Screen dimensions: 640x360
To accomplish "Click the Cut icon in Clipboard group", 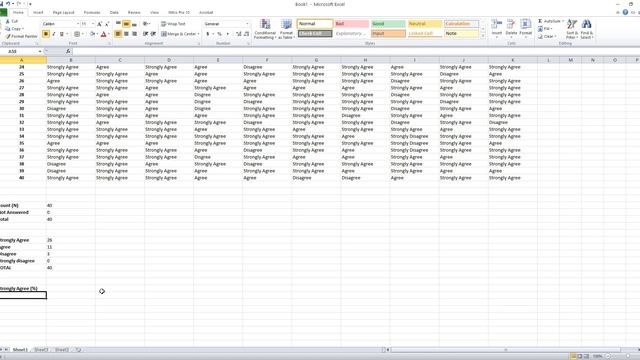I will [x=8, y=21].
